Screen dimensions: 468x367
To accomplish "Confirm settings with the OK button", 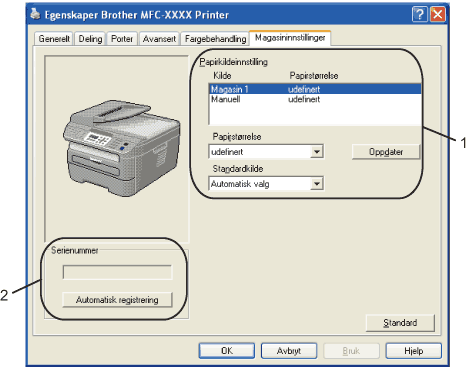I will coord(227,351).
